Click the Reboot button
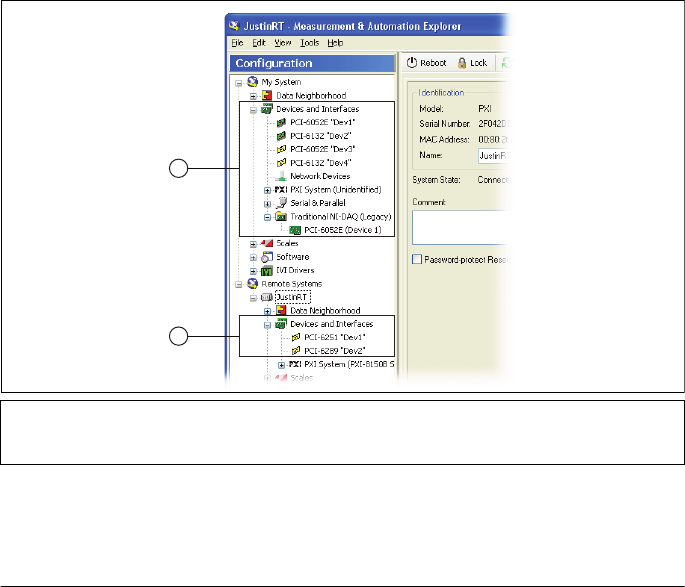This screenshot has width=685, height=587. coord(426,63)
